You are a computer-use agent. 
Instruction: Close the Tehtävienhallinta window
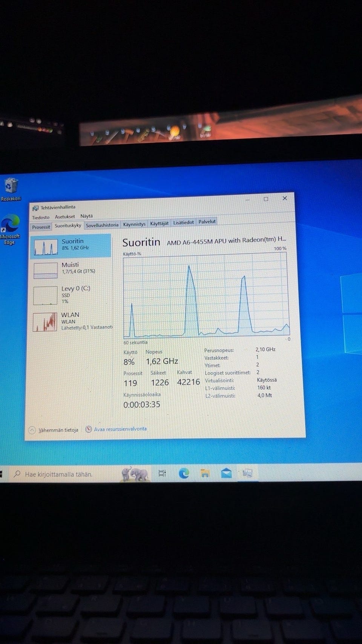[x=285, y=198]
